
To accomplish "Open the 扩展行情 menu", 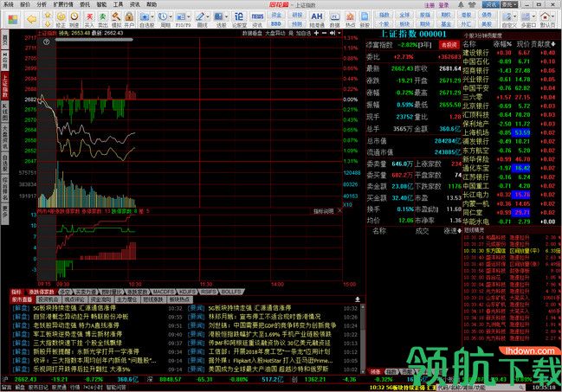I will (x=63, y=4).
